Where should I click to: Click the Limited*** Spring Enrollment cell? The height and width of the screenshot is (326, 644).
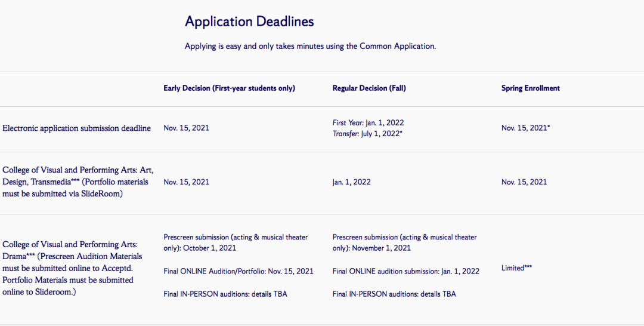[x=516, y=268]
